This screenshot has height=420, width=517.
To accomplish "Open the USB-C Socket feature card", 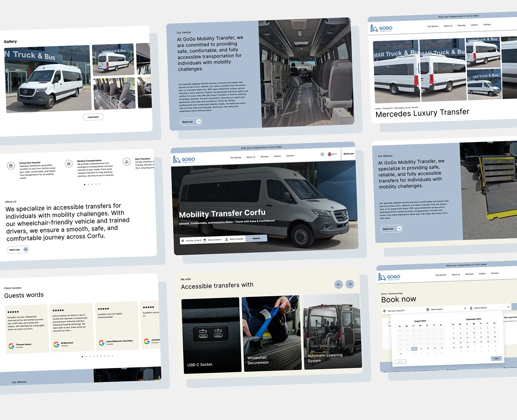I will (212, 335).
